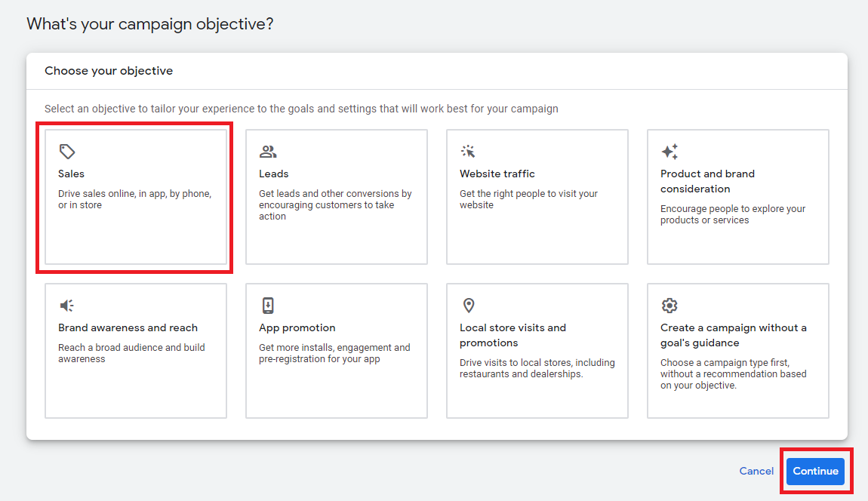Screen dimensions: 868x501
Task: Click the sparkle icon for Product and brand consideration
Action: coord(669,151)
